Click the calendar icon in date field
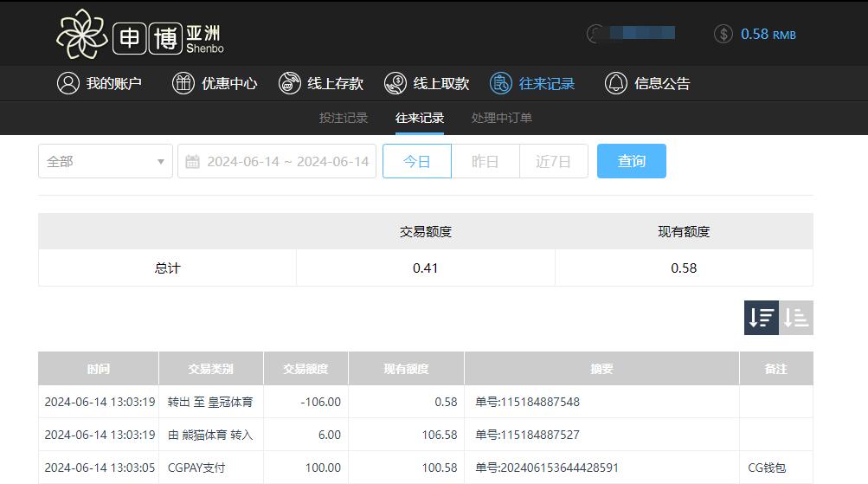 [x=193, y=162]
